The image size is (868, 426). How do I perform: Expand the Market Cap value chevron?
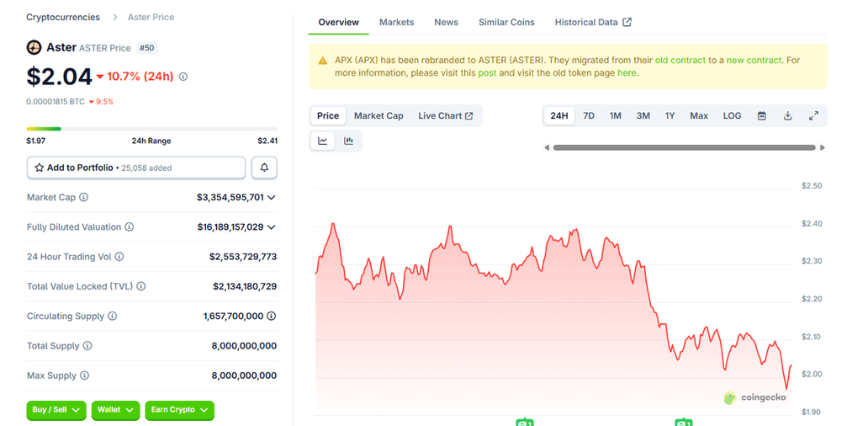271,197
